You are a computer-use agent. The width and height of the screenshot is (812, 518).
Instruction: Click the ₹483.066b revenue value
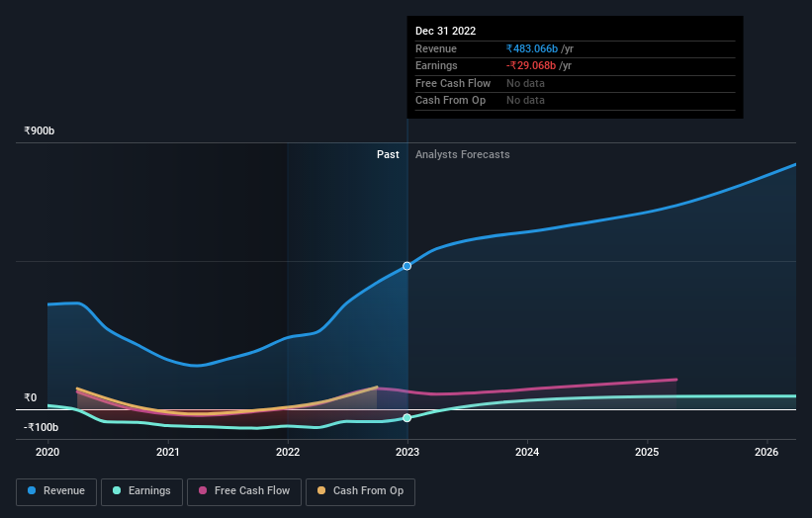(x=532, y=48)
